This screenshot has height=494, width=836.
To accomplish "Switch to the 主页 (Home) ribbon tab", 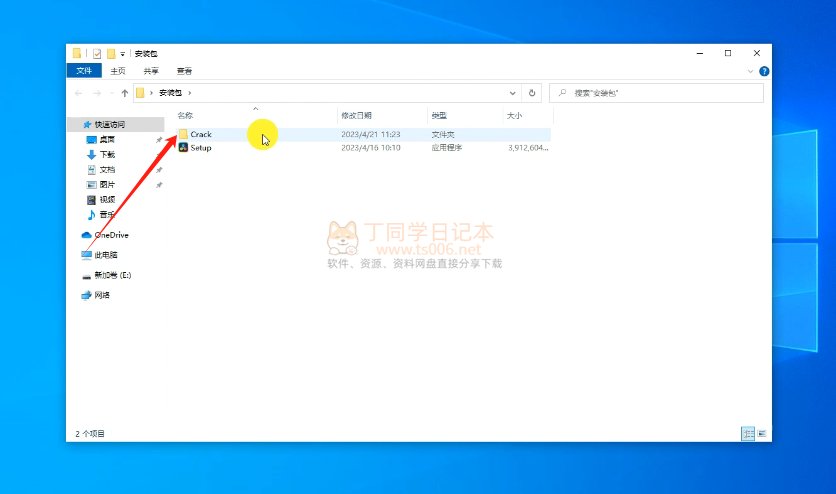I will 118,71.
